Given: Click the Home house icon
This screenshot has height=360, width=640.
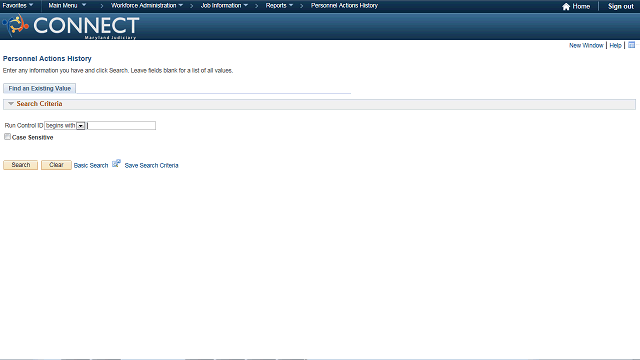Looking at the screenshot, I should click(x=566, y=7).
